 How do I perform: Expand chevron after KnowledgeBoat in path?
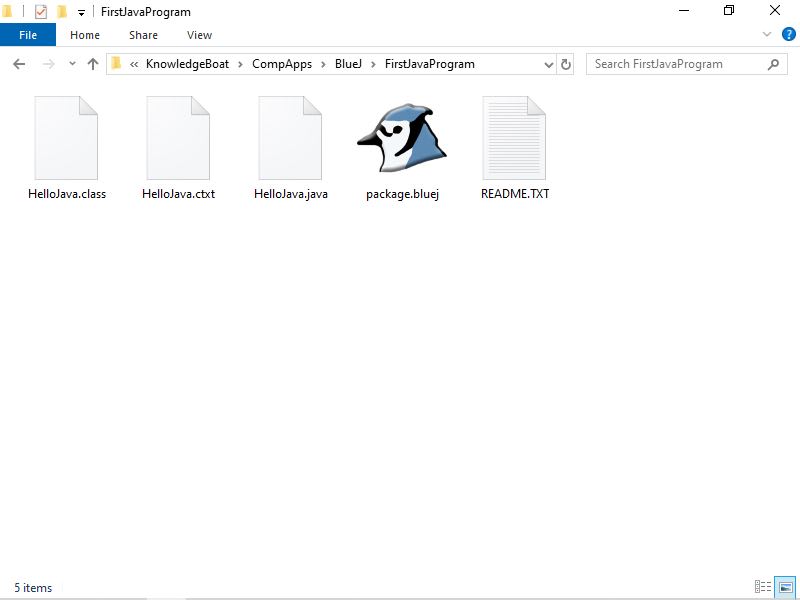tap(240, 65)
